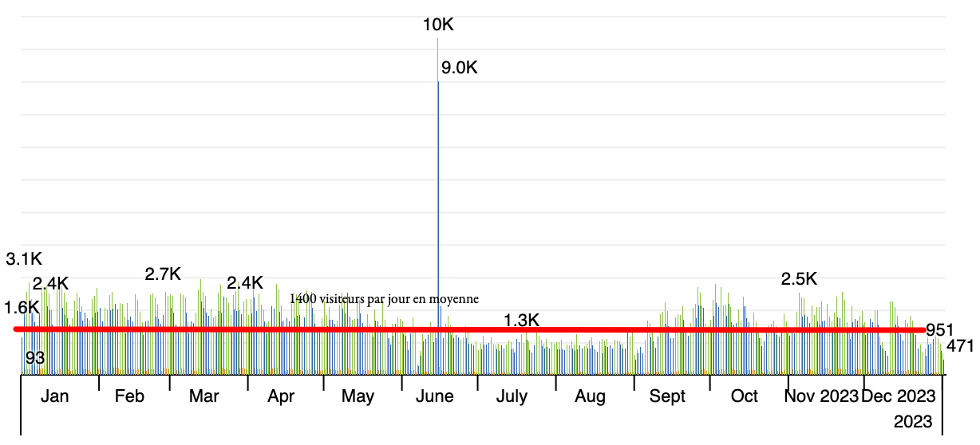This screenshot has width=980, height=445.
Task: Click the 471 data label
Action: click(x=960, y=346)
